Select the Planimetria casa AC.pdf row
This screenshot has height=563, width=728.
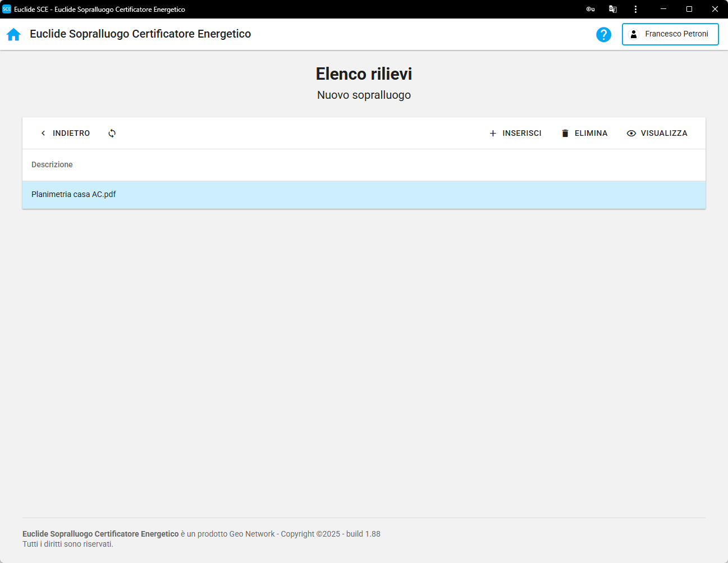(74, 194)
